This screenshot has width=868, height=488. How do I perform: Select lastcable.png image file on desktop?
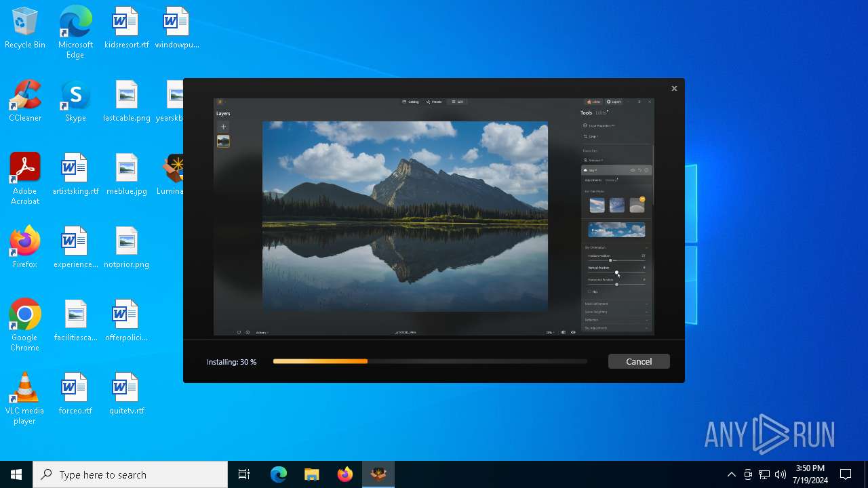127,101
